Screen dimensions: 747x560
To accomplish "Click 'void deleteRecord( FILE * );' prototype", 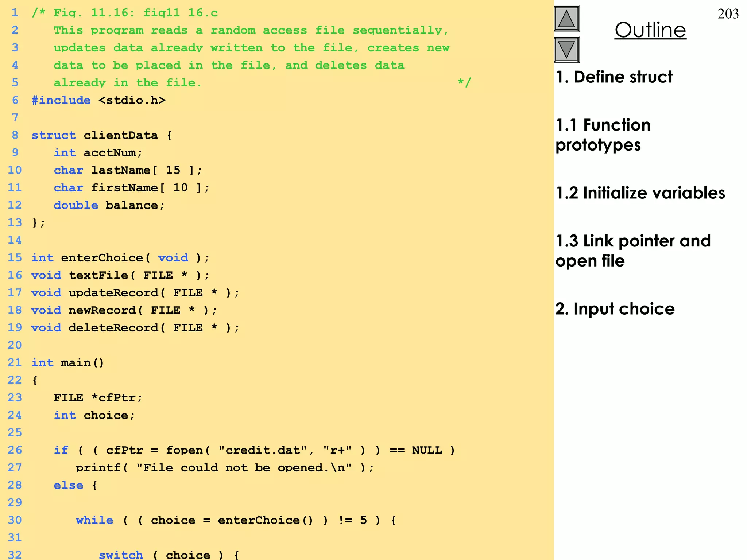I will point(136,328).
